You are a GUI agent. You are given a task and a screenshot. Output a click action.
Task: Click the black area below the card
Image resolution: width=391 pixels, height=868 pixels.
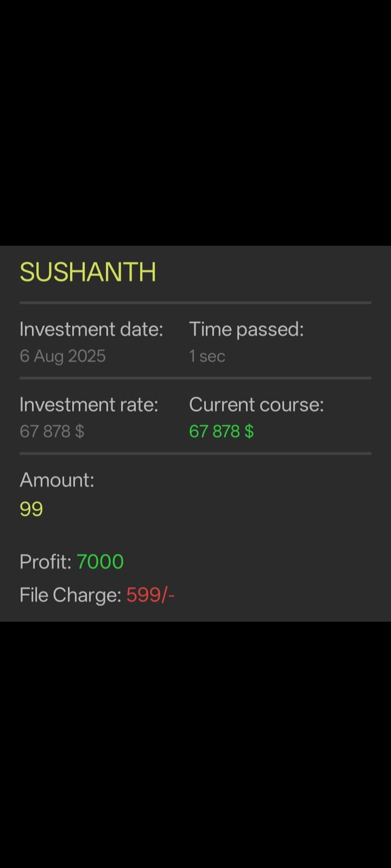click(195, 744)
